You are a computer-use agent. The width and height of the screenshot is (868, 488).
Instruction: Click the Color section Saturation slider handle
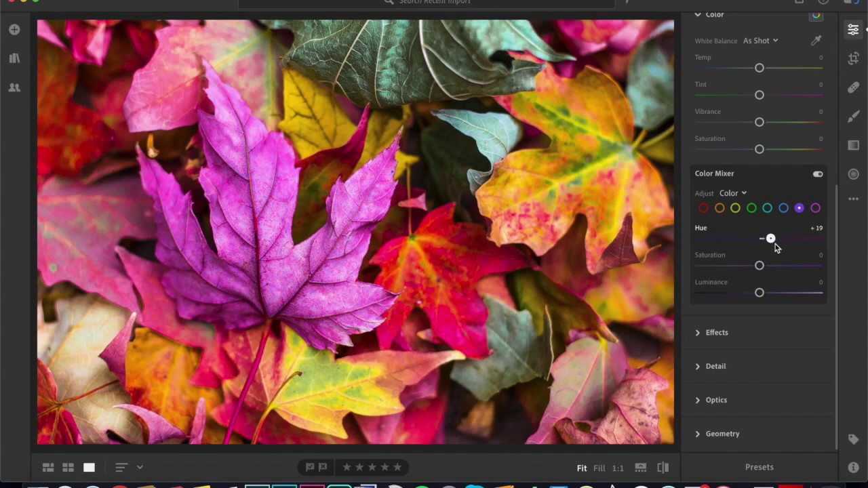click(x=759, y=149)
